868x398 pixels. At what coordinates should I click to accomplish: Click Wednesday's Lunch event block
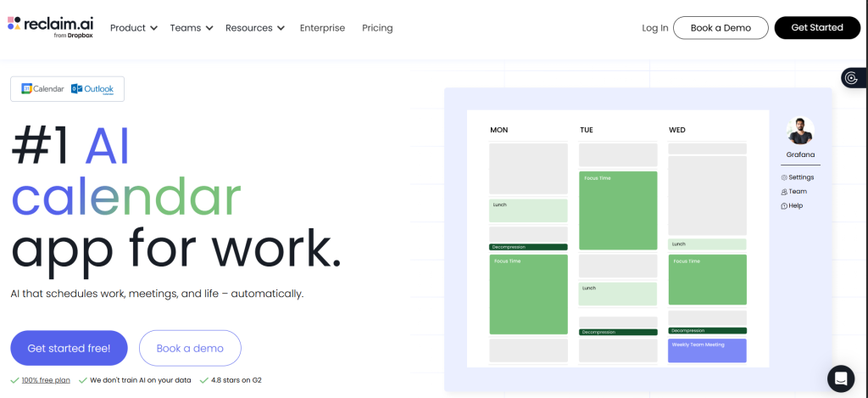[708, 244]
